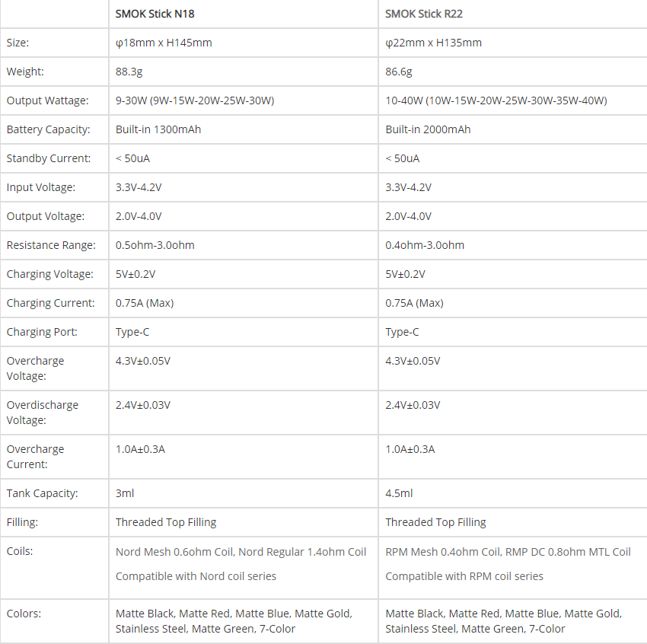Click the 0.4ohm-3.0ohm resistance range value
The width and height of the screenshot is (647, 644).
(x=425, y=245)
